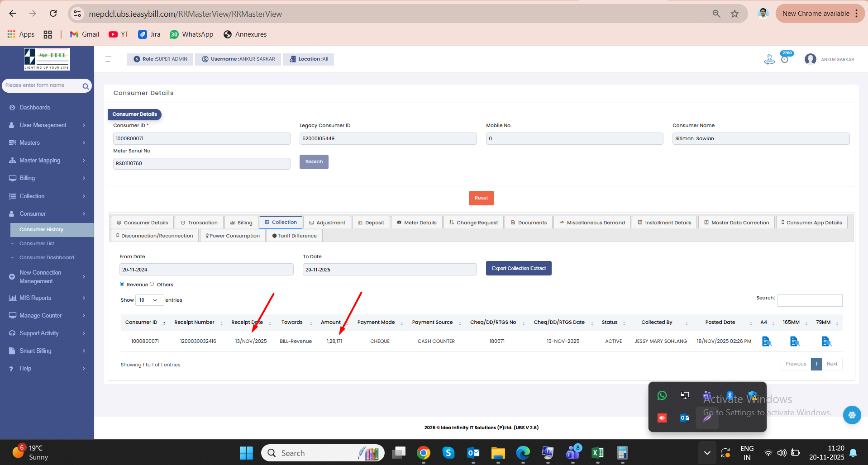Switch to the Power Consumption tab
Viewport: 868px width, 465px height.
(233, 236)
